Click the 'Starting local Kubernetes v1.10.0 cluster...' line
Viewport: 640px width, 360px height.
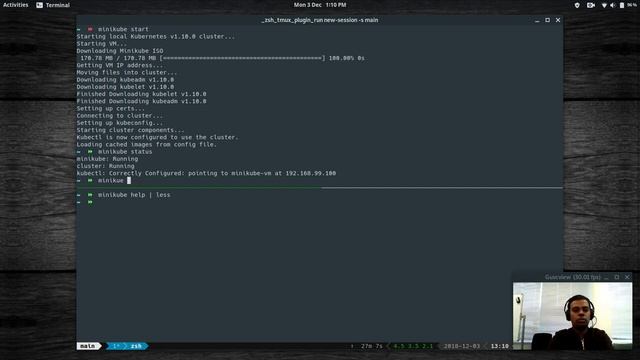[156, 37]
